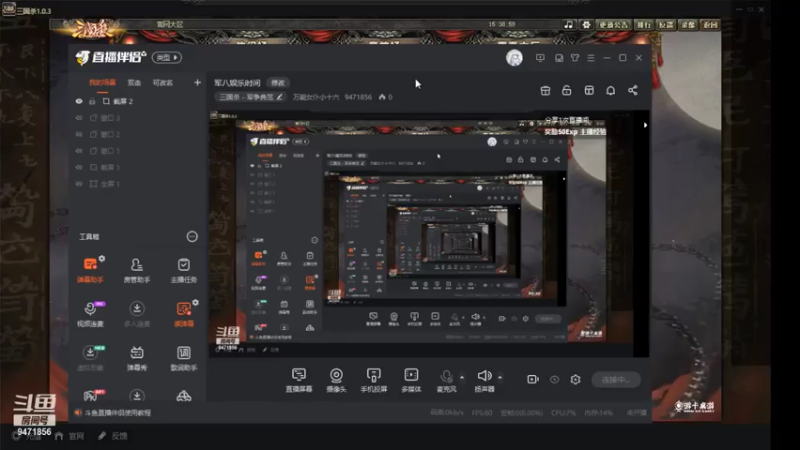Viewport: 800px width, 450px height.
Task: Click the 麦克风 microphone icon
Action: pyautogui.click(x=446, y=377)
